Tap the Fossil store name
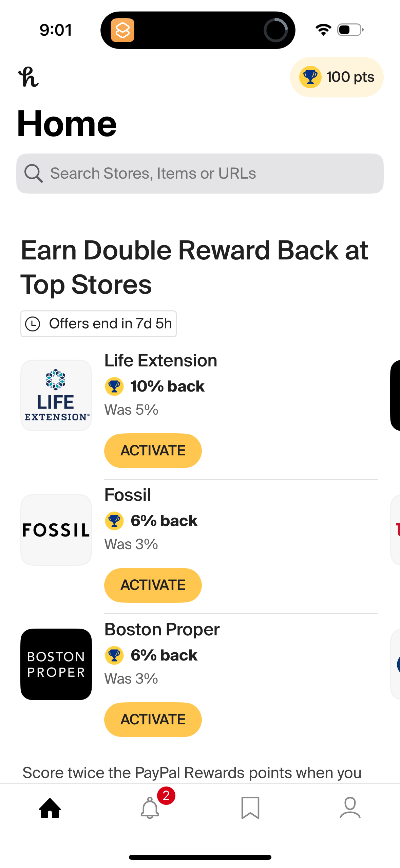This screenshot has height=868, width=400. click(128, 495)
